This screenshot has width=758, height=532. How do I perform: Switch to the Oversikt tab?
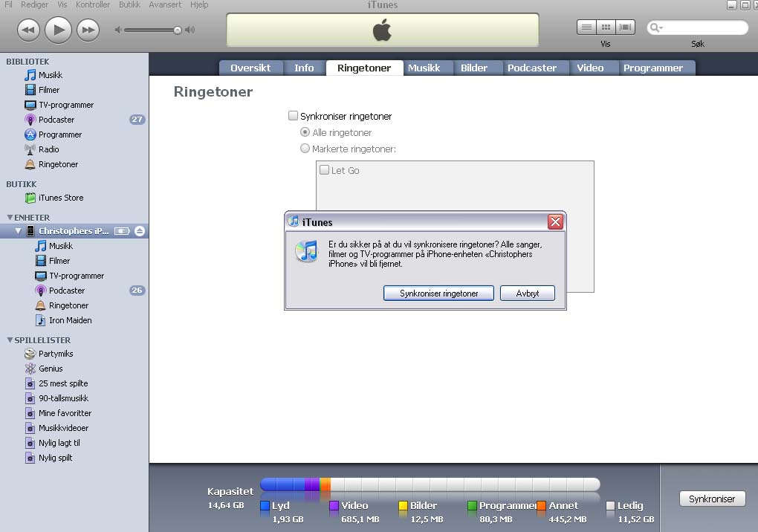250,68
